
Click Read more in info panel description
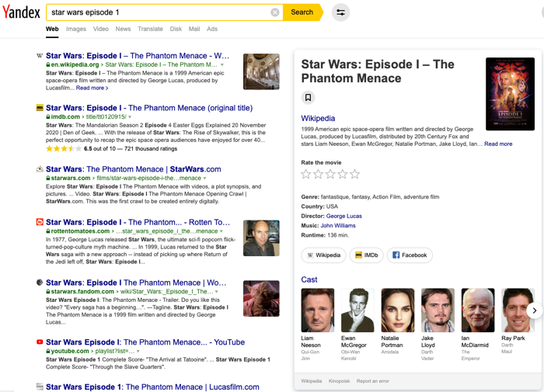[x=498, y=144]
